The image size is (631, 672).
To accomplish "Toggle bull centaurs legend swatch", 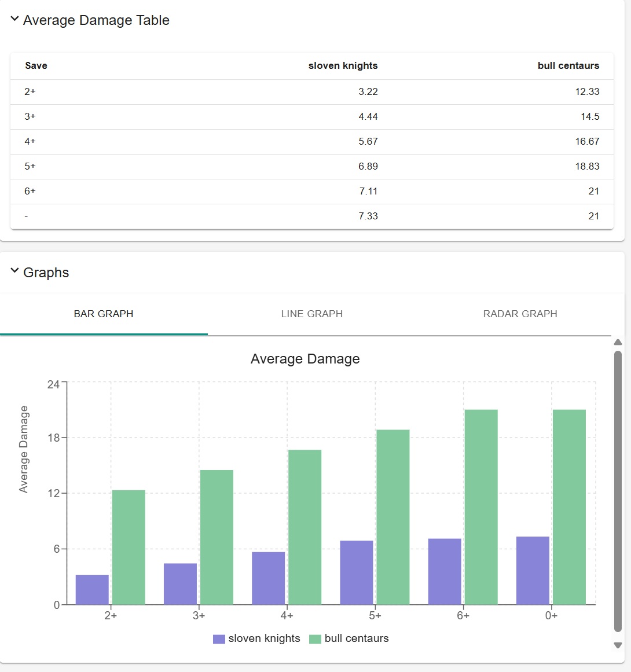I will (315, 639).
